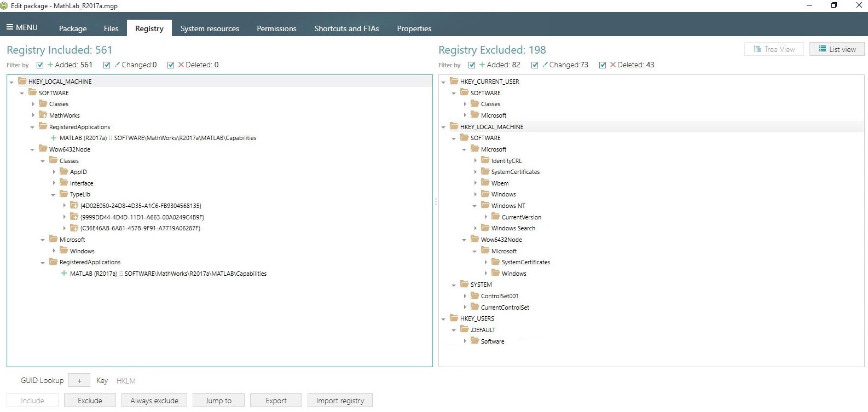Click the Wbem folder icon

(485, 183)
